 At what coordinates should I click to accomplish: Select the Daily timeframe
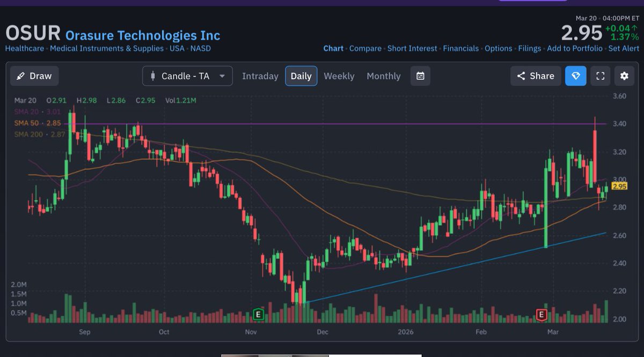coord(301,76)
